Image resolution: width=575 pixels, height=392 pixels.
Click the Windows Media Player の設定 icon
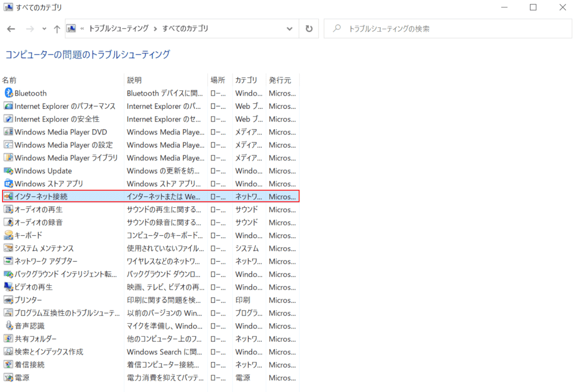8,145
